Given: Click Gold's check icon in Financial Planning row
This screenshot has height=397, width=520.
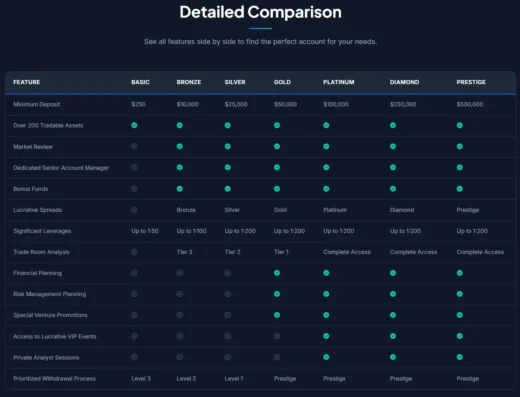Looking at the screenshot, I should [277, 273].
